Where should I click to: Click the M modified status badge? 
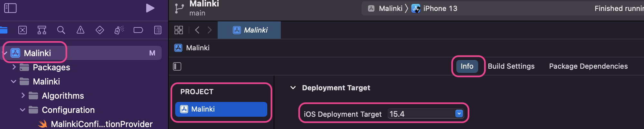pos(152,53)
